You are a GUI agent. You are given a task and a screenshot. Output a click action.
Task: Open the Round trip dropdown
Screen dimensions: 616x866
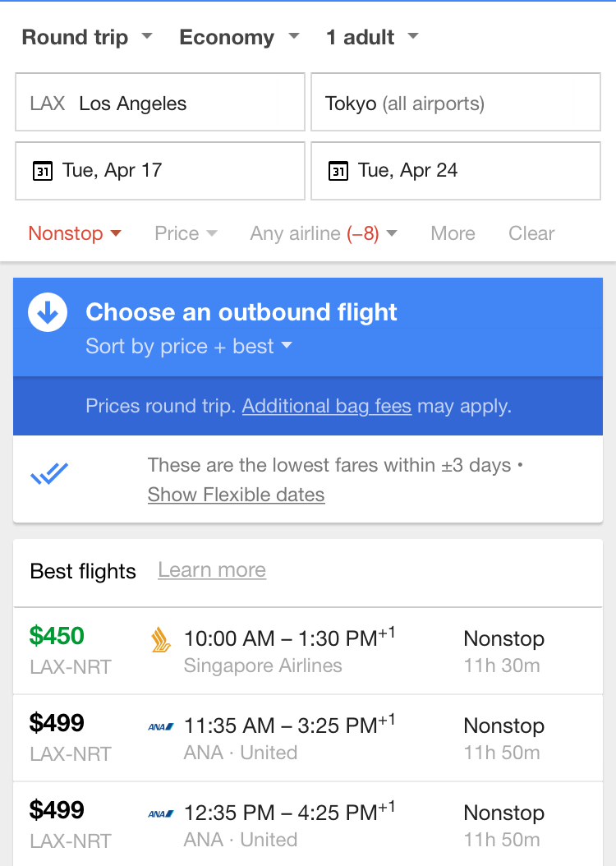tap(87, 37)
